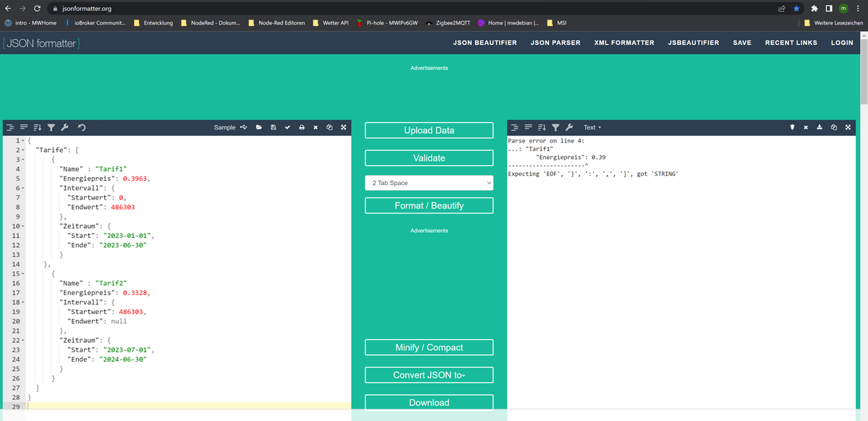Open the filter tool in the left editor
This screenshot has height=421, width=868.
51,127
